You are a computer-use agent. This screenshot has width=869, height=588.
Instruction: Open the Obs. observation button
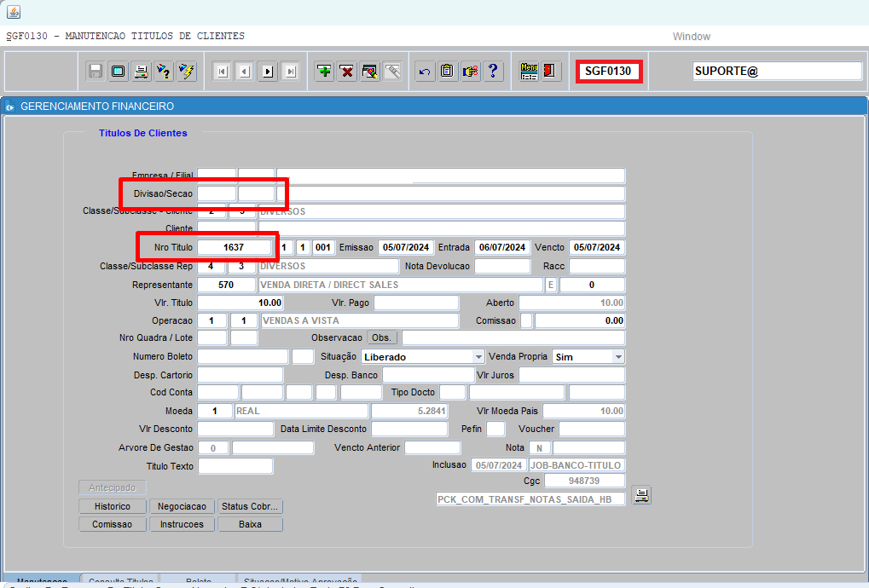[382, 338]
